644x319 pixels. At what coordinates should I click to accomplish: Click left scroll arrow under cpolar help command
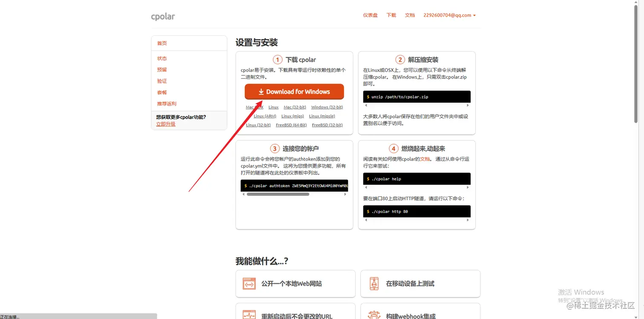tap(366, 187)
